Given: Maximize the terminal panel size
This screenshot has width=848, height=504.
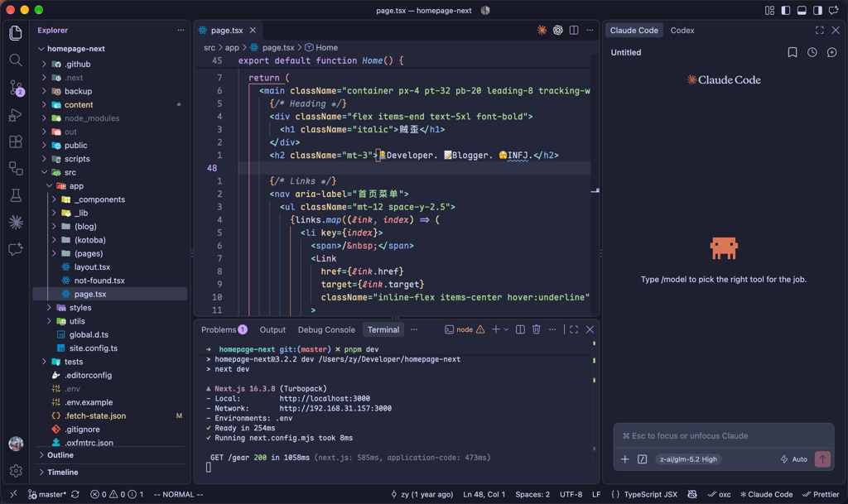Looking at the screenshot, I should [574, 329].
